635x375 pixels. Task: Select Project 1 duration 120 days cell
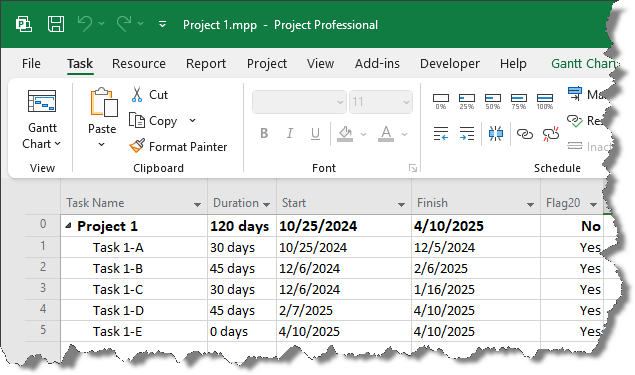tap(242, 226)
